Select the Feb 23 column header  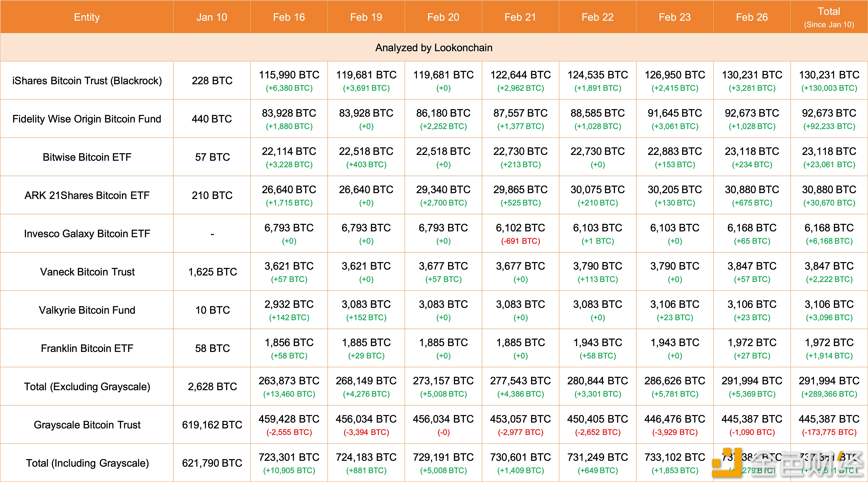pyautogui.click(x=675, y=17)
